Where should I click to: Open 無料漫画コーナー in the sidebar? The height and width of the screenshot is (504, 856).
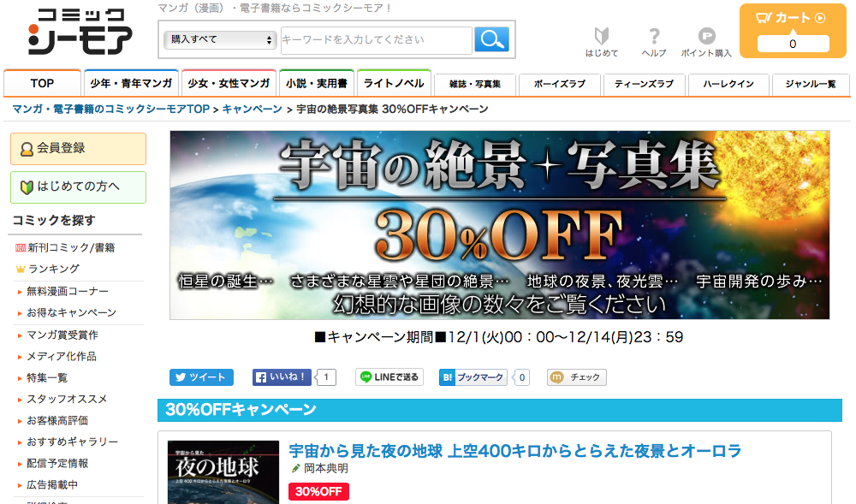(67, 291)
